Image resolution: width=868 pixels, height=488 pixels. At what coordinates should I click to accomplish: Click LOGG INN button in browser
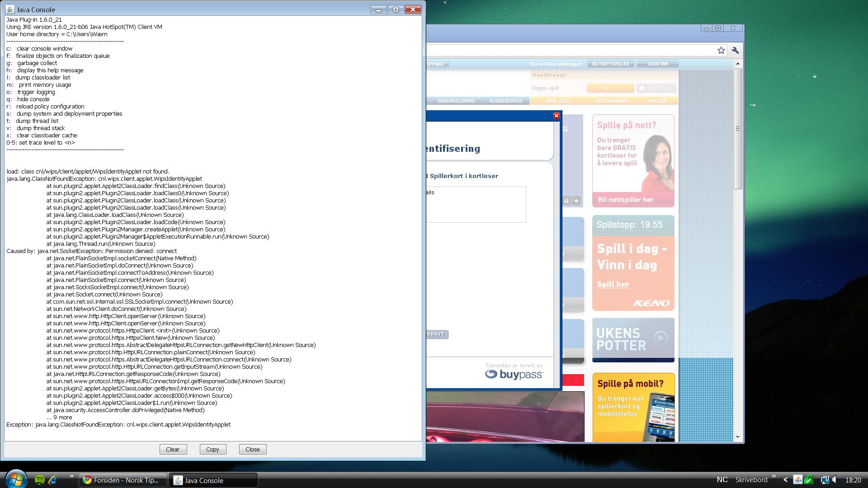(658, 64)
